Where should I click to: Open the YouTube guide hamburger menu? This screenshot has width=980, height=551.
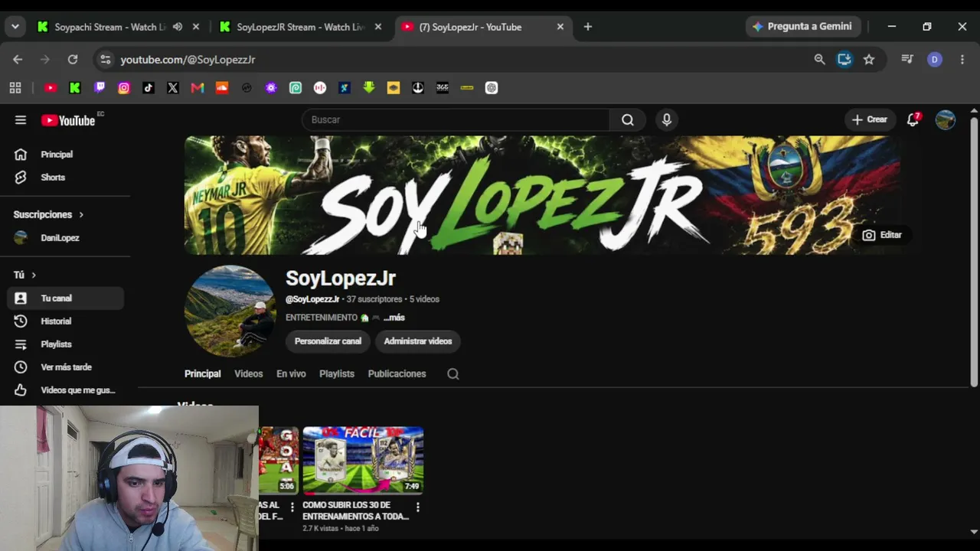coord(21,120)
